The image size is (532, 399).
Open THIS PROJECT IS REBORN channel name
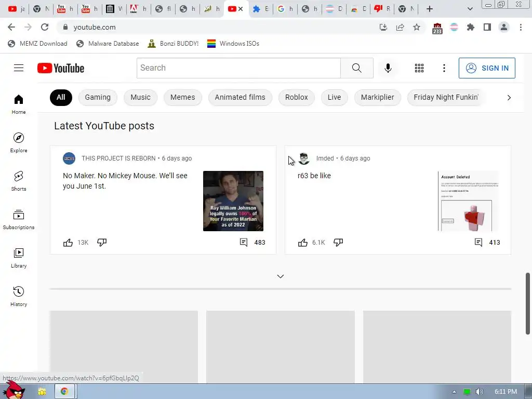118,158
